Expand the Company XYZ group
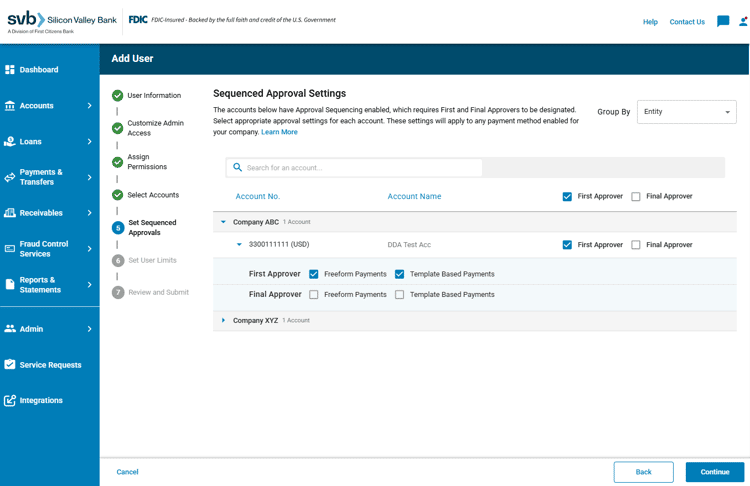 [223, 320]
